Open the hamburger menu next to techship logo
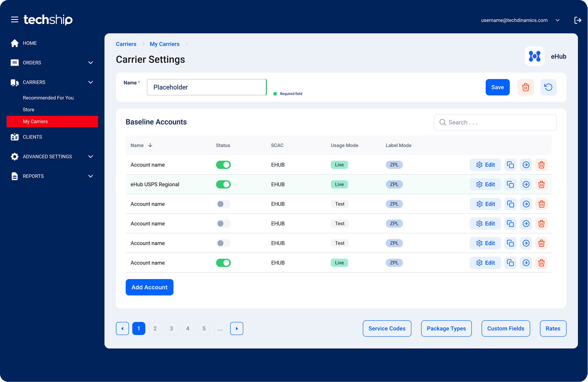 point(14,20)
